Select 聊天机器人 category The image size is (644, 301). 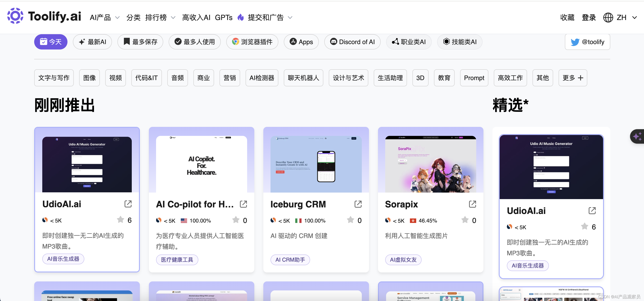304,78
